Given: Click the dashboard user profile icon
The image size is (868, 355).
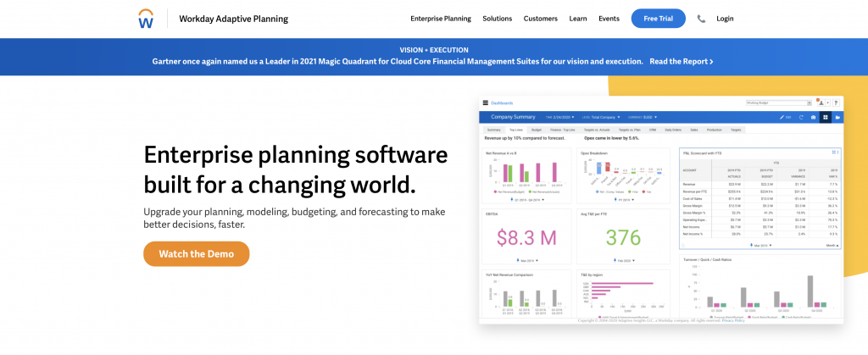Looking at the screenshot, I should coord(821,103).
